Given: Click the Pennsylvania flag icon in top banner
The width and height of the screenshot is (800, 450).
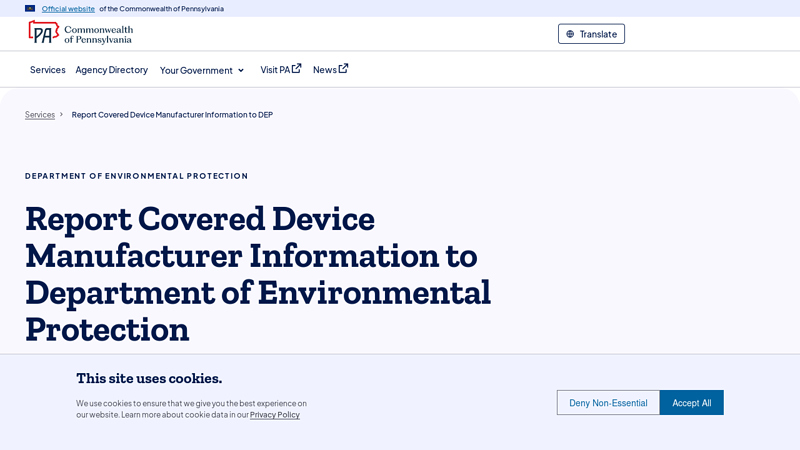Looking at the screenshot, I should tap(30, 9).
